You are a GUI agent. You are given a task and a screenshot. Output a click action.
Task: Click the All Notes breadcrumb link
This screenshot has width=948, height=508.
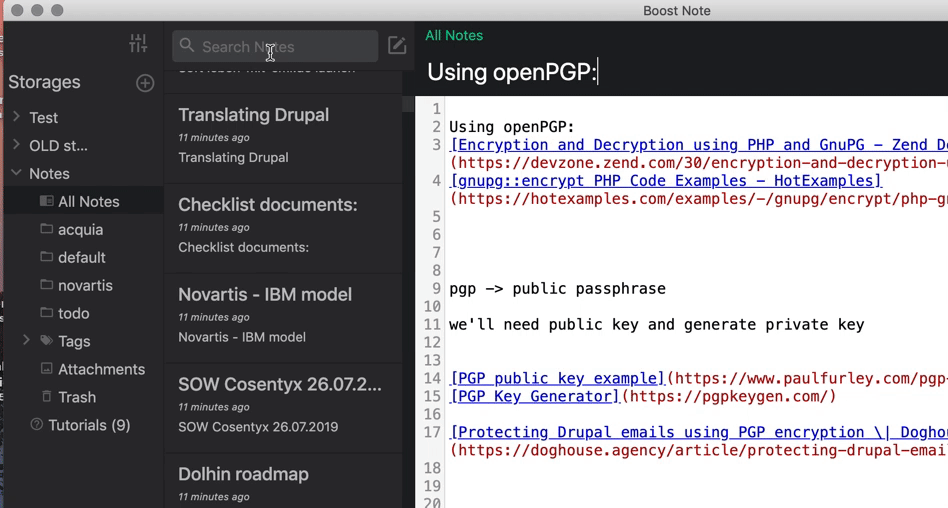pyautogui.click(x=454, y=35)
